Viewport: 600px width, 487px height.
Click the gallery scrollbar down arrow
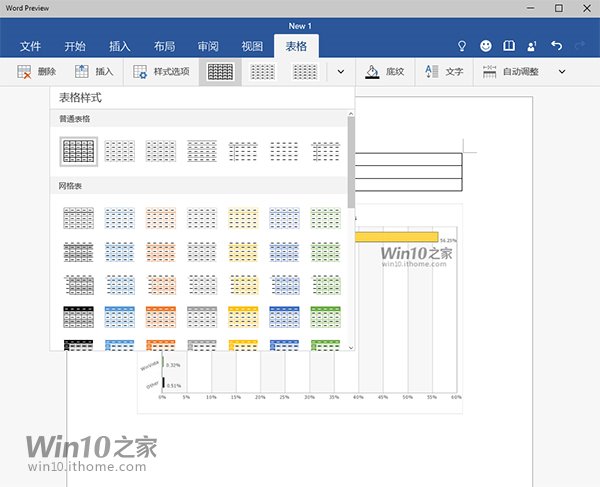(351, 347)
